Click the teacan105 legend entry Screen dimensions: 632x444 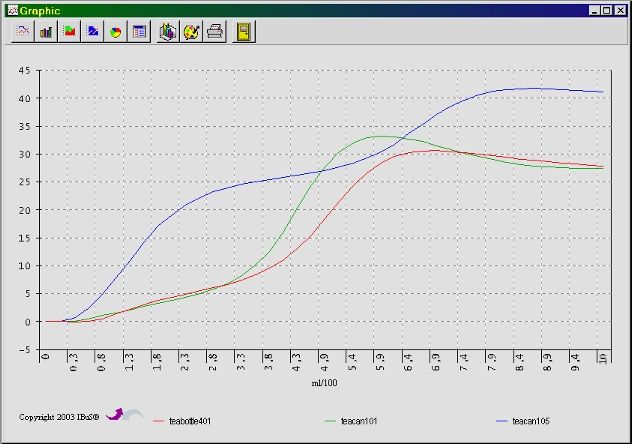pyautogui.click(x=531, y=421)
